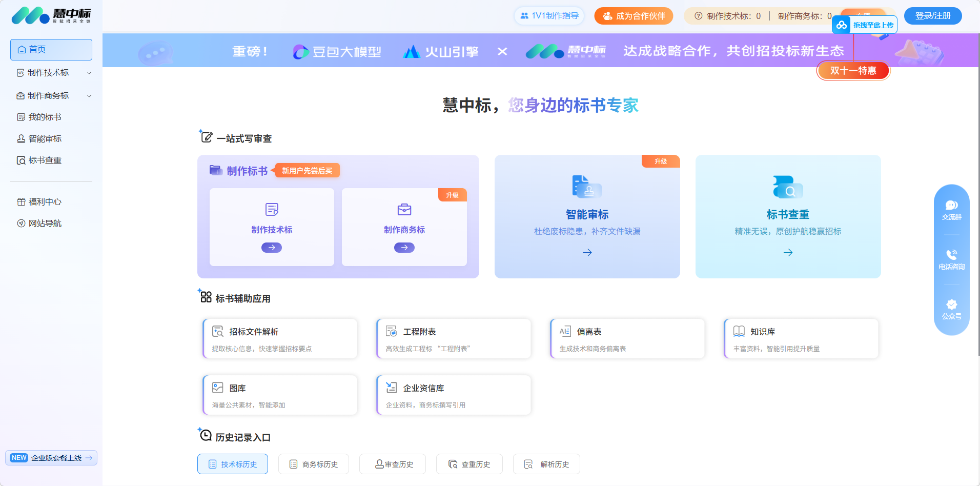Select the 解析历史 tab
The width and height of the screenshot is (980, 486).
[546, 464]
